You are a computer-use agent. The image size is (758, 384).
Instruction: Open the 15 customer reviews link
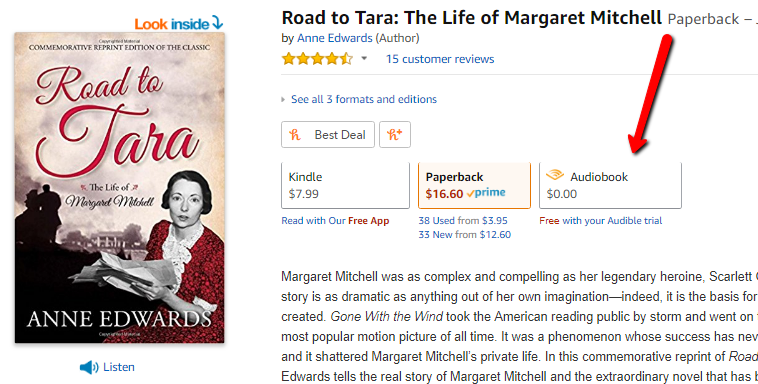click(440, 59)
